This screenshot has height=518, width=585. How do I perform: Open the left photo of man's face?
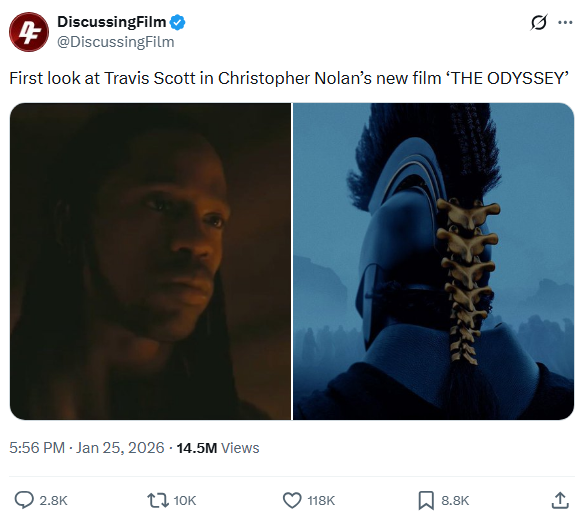click(x=150, y=261)
